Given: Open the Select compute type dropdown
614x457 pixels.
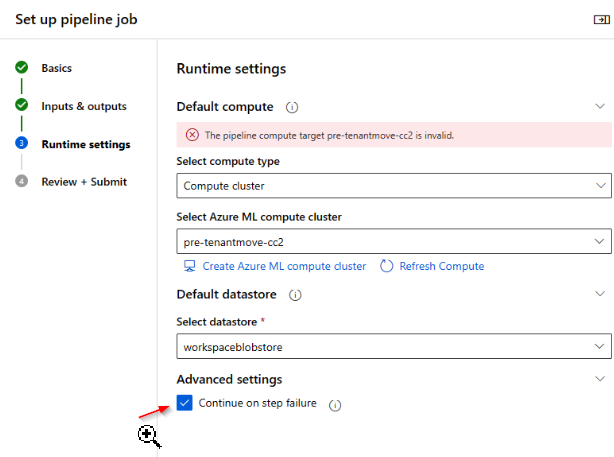Looking at the screenshot, I should pyautogui.click(x=394, y=186).
